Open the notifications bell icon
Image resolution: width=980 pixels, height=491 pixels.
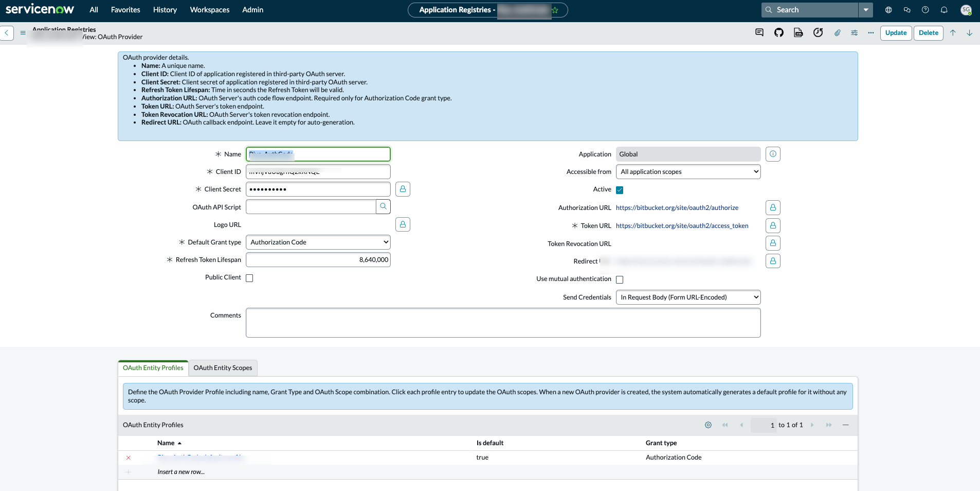tap(944, 10)
